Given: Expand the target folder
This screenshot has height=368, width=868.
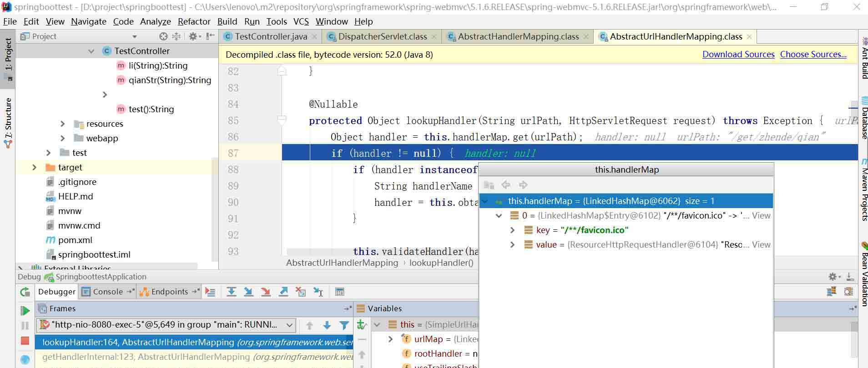Looking at the screenshot, I should [x=34, y=167].
